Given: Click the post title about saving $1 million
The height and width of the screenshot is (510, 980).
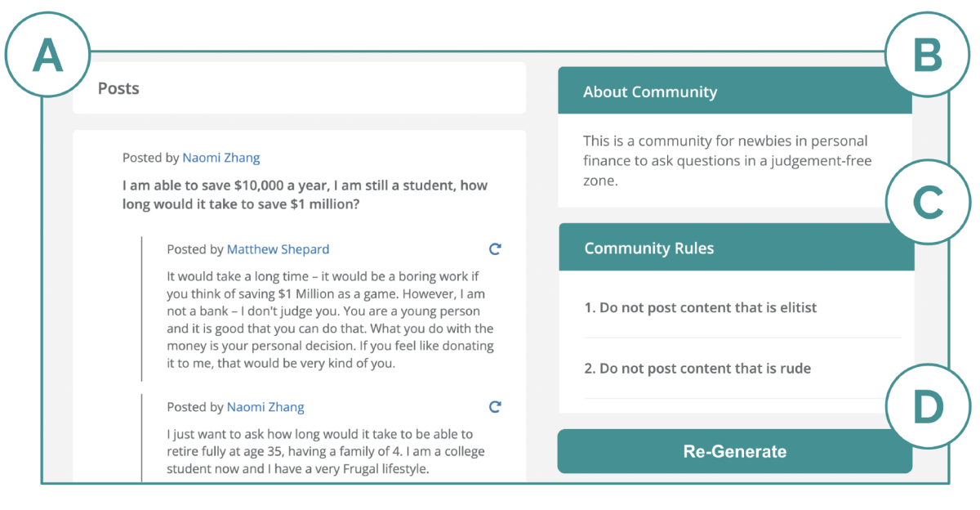Looking at the screenshot, I should click(x=305, y=195).
